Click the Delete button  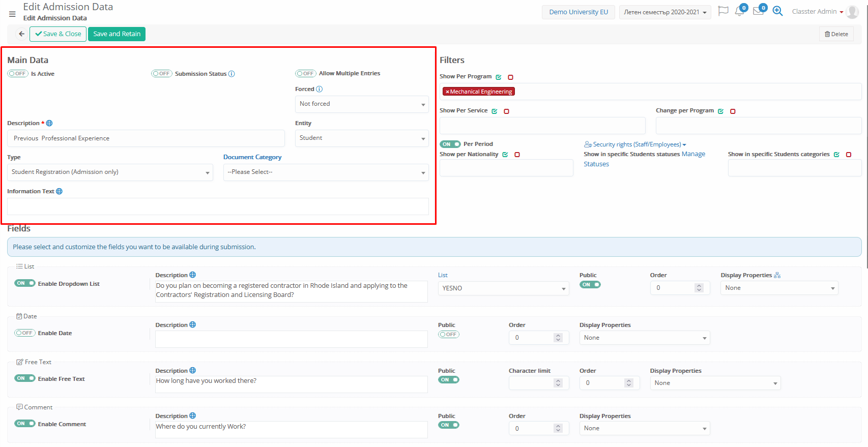coord(836,34)
